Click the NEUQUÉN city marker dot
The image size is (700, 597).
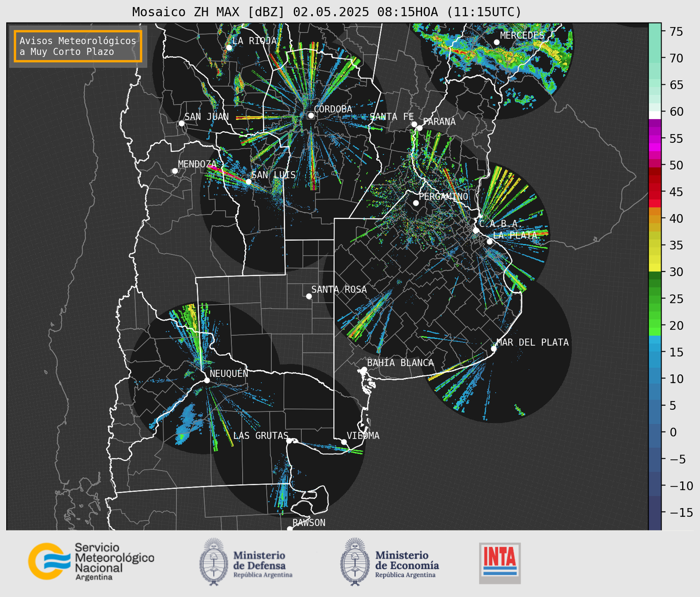[x=207, y=380]
